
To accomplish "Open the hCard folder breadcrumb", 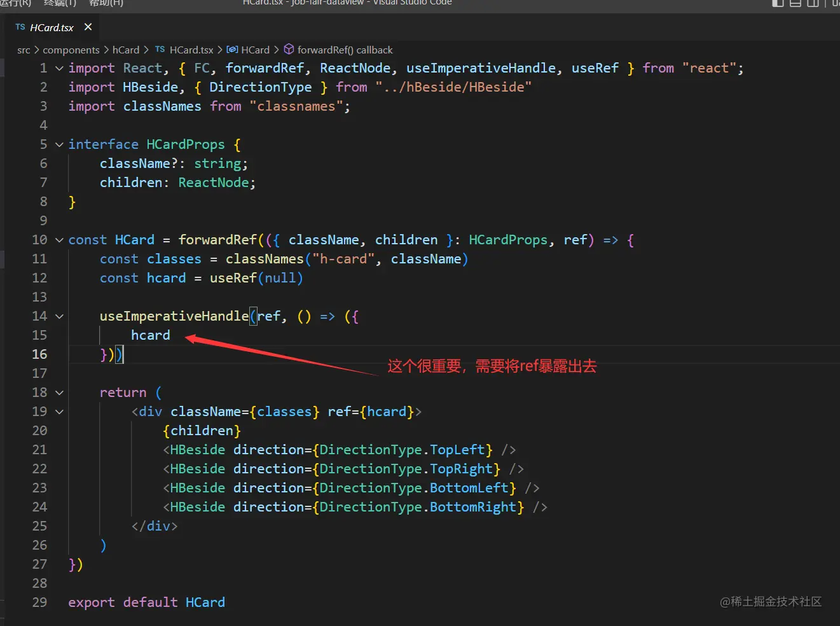I will pyautogui.click(x=126, y=50).
